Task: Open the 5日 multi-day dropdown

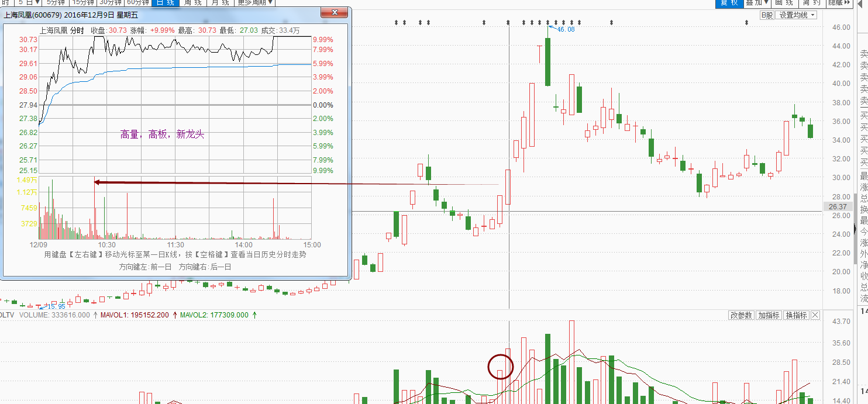Action: [x=29, y=2]
